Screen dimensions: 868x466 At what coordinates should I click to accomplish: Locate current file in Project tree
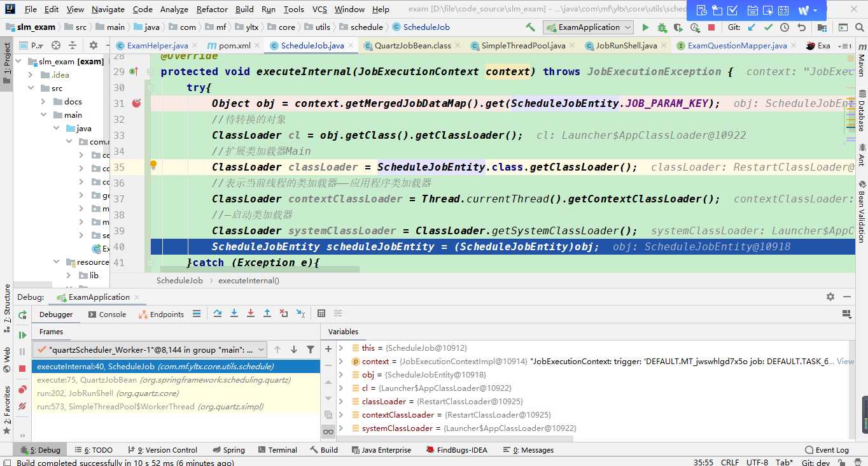click(x=56, y=45)
